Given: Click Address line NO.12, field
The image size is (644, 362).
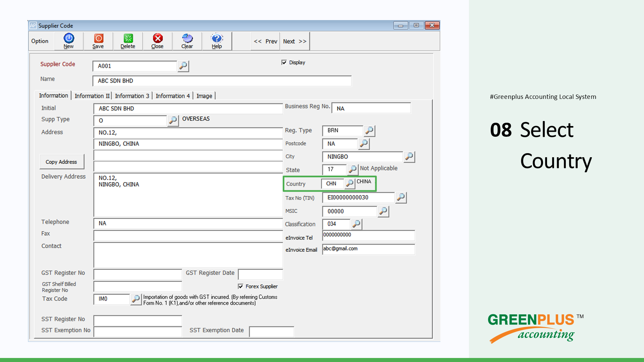Looking at the screenshot, I should [x=188, y=133].
